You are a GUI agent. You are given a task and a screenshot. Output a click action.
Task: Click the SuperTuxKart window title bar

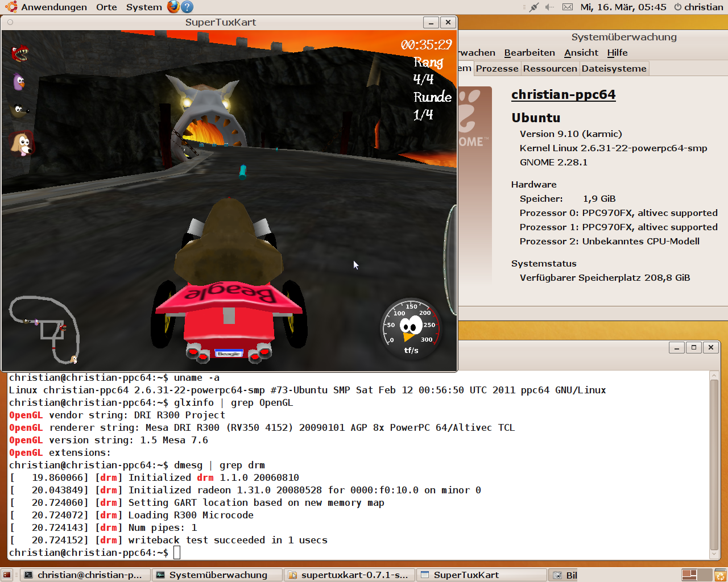221,22
